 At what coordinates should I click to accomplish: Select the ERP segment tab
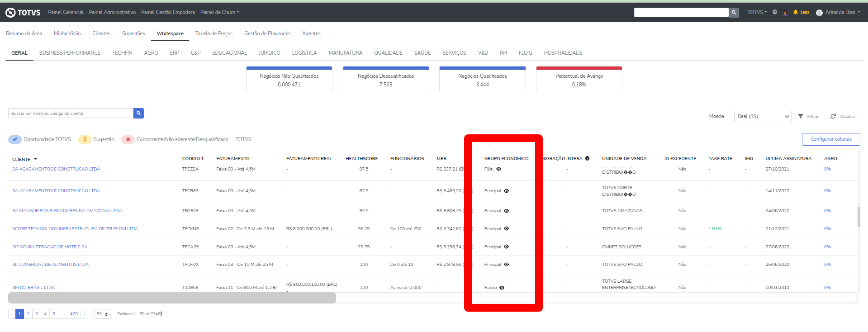click(175, 53)
